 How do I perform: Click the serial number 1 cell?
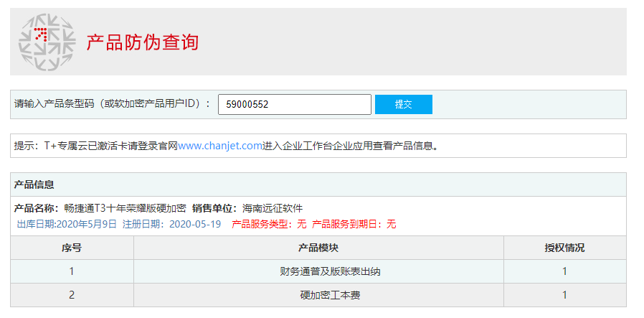pos(72,271)
